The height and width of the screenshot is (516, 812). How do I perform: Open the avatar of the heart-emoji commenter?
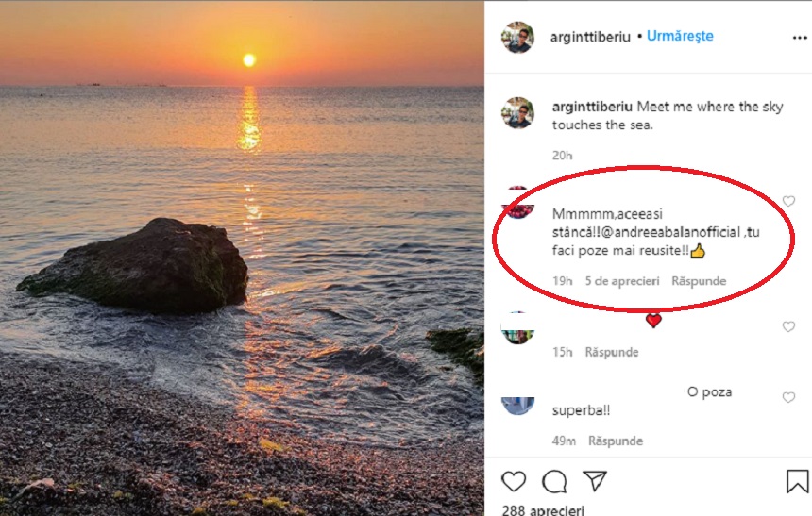tap(517, 328)
